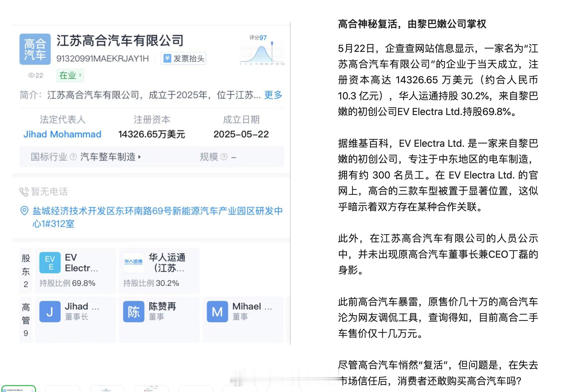Click 更多 to expand company intro

click(x=273, y=95)
